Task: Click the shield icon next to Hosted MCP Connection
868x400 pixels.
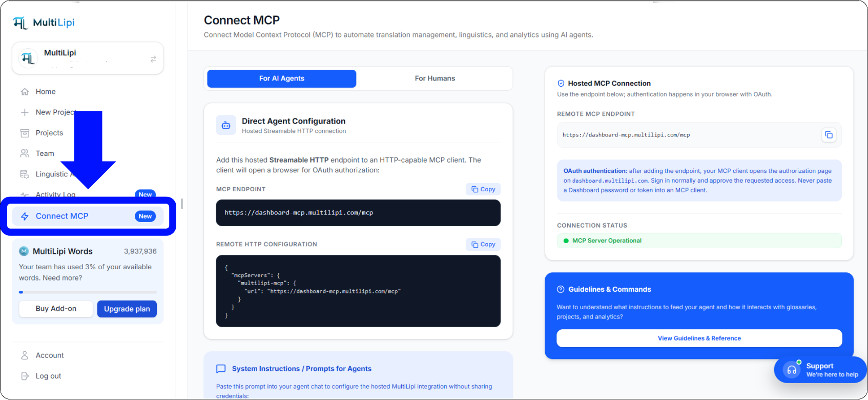Action: 561,84
